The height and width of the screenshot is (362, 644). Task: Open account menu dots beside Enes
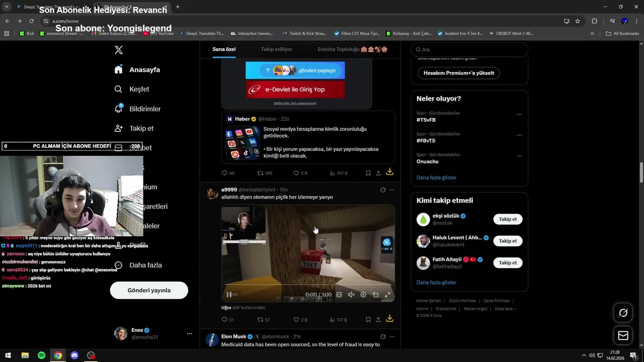[x=190, y=333]
